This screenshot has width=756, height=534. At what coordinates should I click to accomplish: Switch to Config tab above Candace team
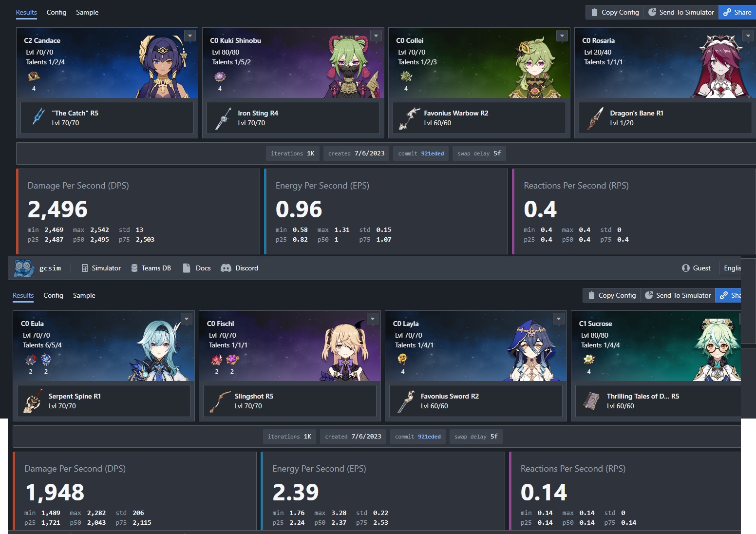click(x=57, y=12)
